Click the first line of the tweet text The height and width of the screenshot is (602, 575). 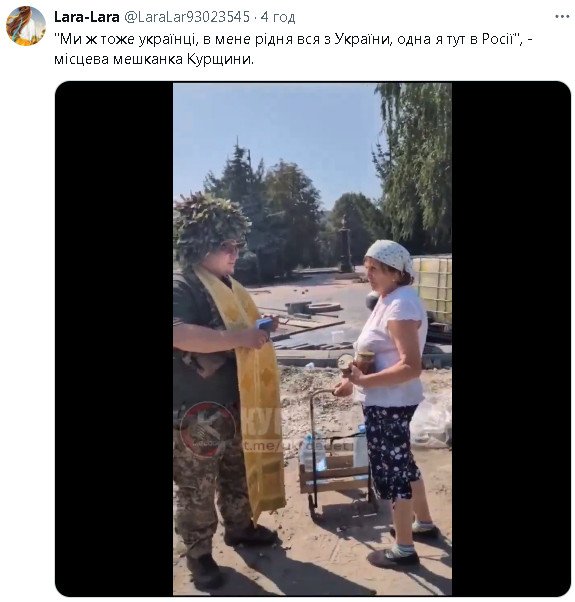pos(293,39)
